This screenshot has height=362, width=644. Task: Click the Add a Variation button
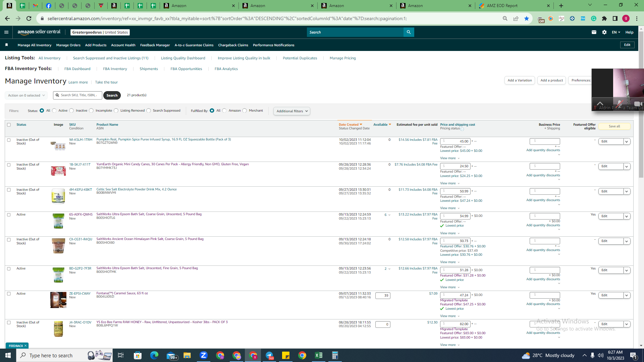point(520,80)
